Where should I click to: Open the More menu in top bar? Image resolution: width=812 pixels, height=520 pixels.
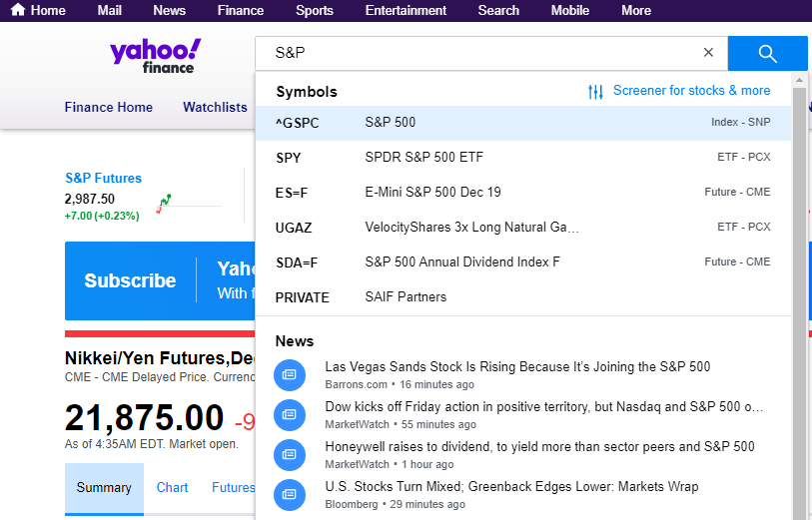pyautogui.click(x=635, y=11)
